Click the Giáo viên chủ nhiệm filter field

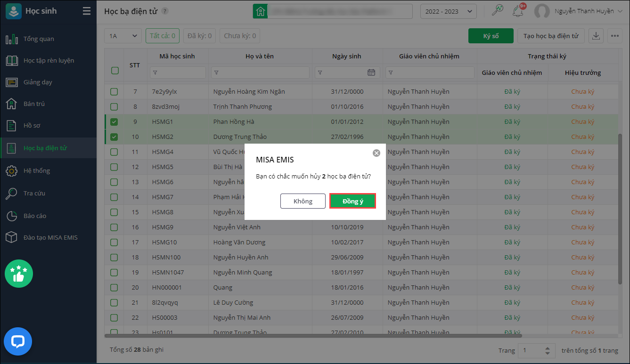(x=430, y=73)
